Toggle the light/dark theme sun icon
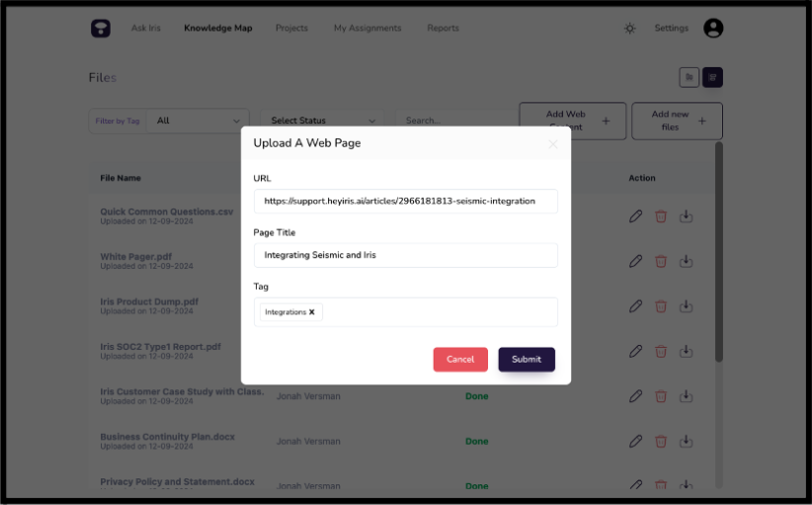The image size is (812, 505). coord(629,28)
